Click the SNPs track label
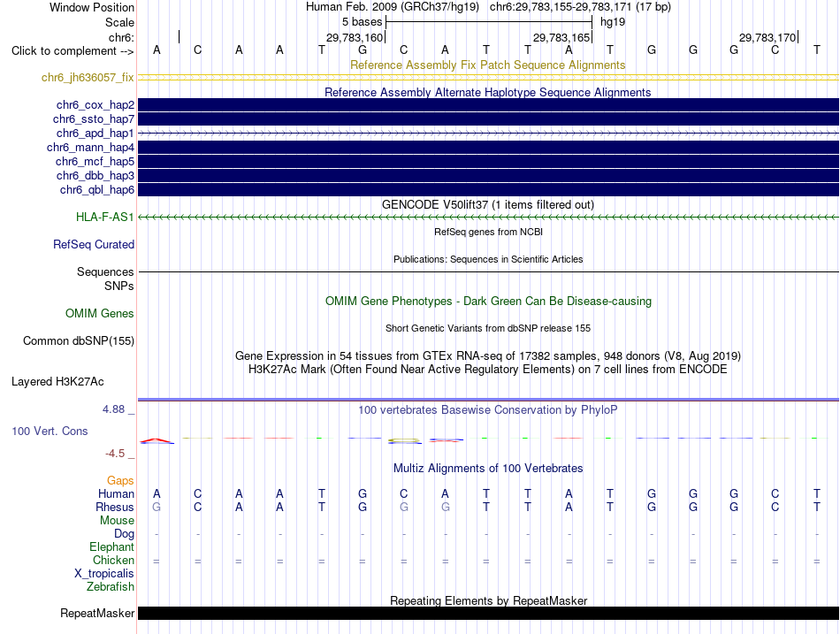 pos(119,286)
